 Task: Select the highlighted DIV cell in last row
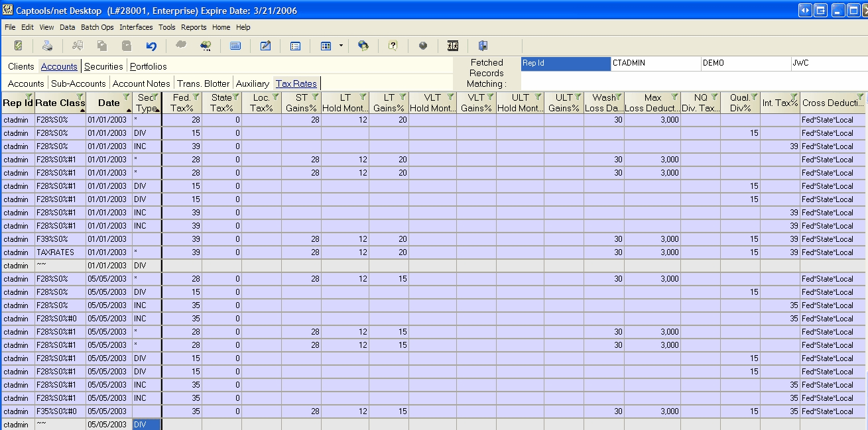pyautogui.click(x=147, y=425)
